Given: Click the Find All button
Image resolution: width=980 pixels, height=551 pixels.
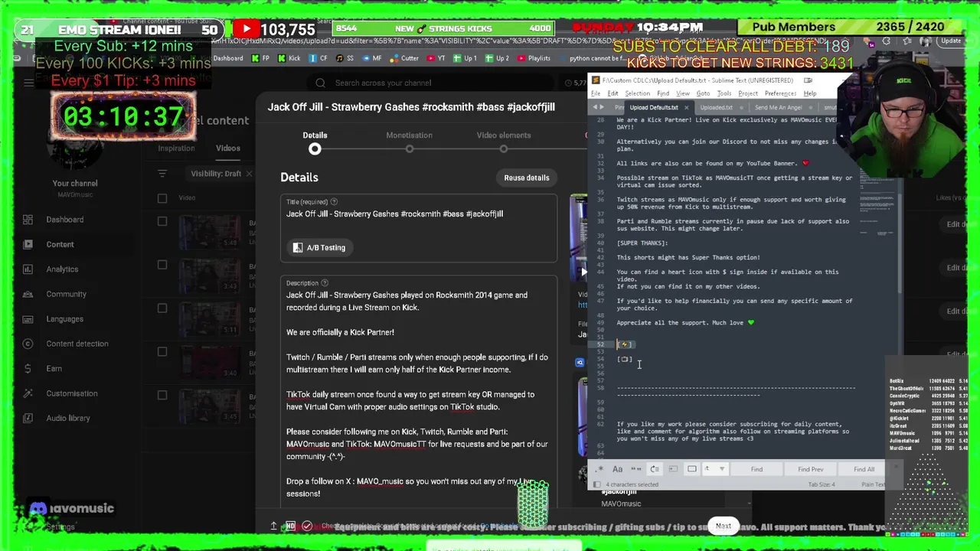Looking at the screenshot, I should point(864,469).
